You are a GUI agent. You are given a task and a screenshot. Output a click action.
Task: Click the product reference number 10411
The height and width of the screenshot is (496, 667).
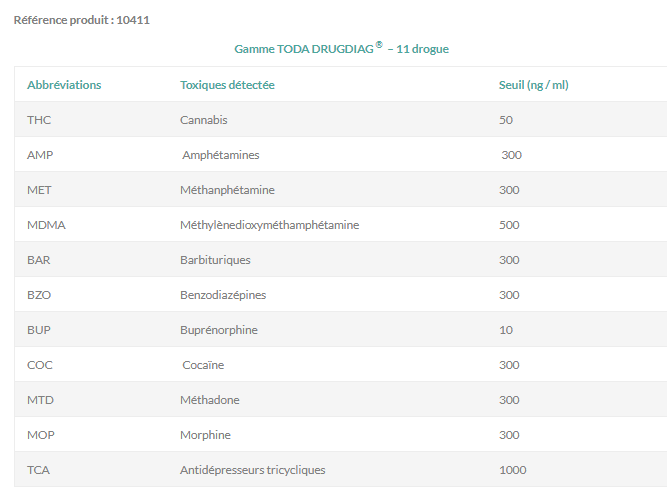pos(133,19)
